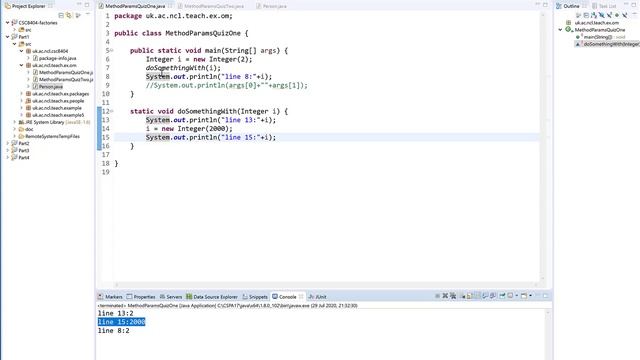The width and height of the screenshot is (640, 360).
Task: Toggle Hide Static Members in Outline toolbar
Action: point(609,15)
